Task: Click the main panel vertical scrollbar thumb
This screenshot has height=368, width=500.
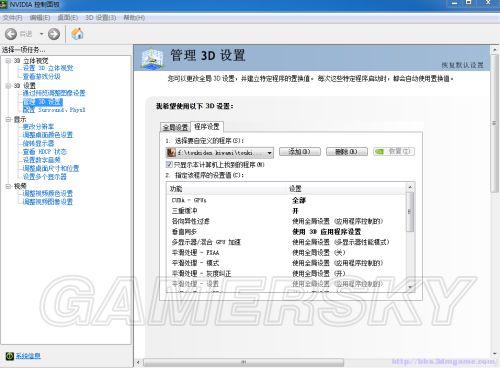Action: pyautogui.click(x=495, y=123)
